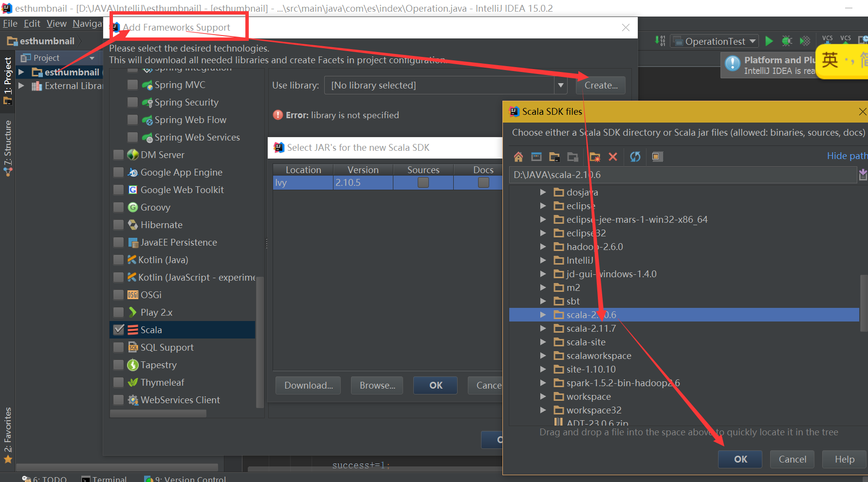This screenshot has height=482, width=868.
Task: Select the spark-1.5.2-bin-hadoop2.6 folder
Action: 623,383
